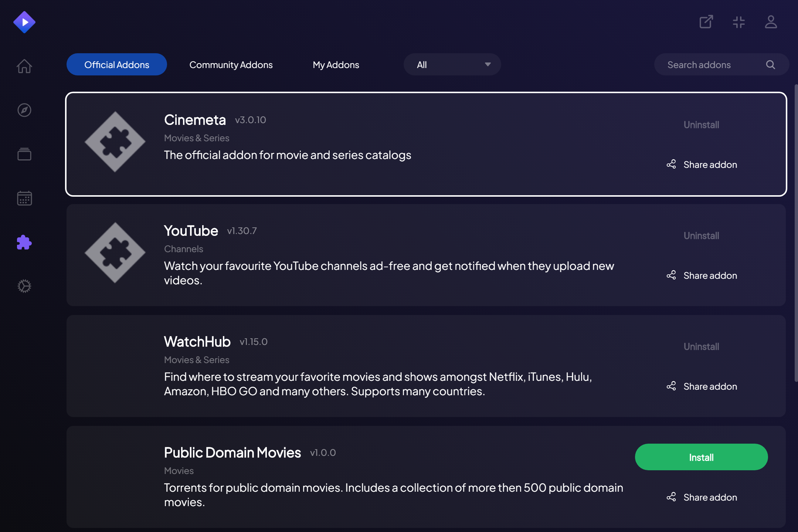Open the Library icon in sidebar

(24, 154)
